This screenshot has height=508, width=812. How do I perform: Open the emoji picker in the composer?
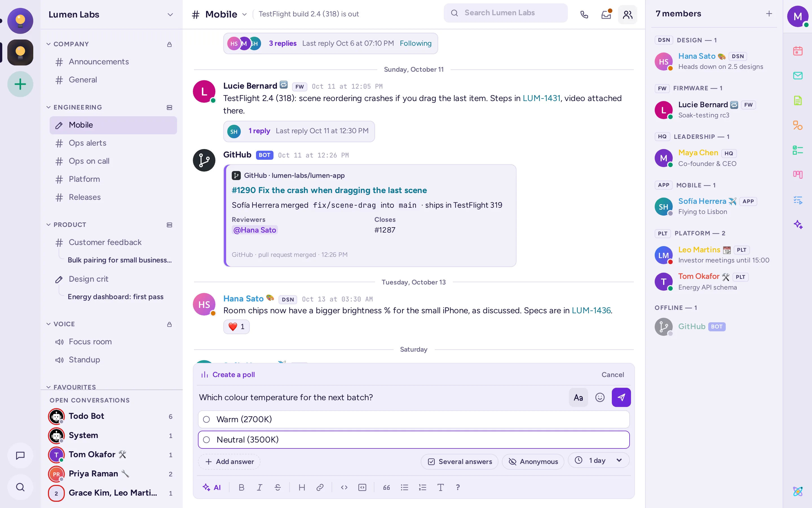pos(600,397)
